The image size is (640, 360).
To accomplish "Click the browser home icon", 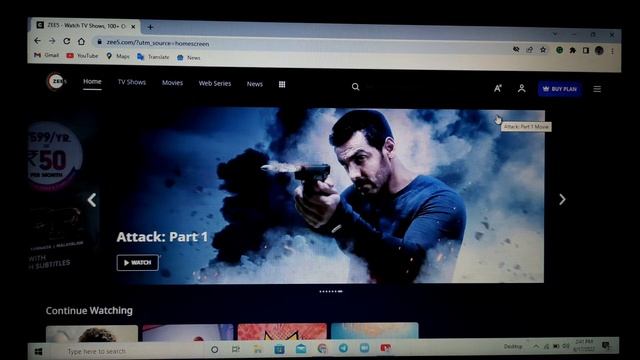I will (81, 42).
